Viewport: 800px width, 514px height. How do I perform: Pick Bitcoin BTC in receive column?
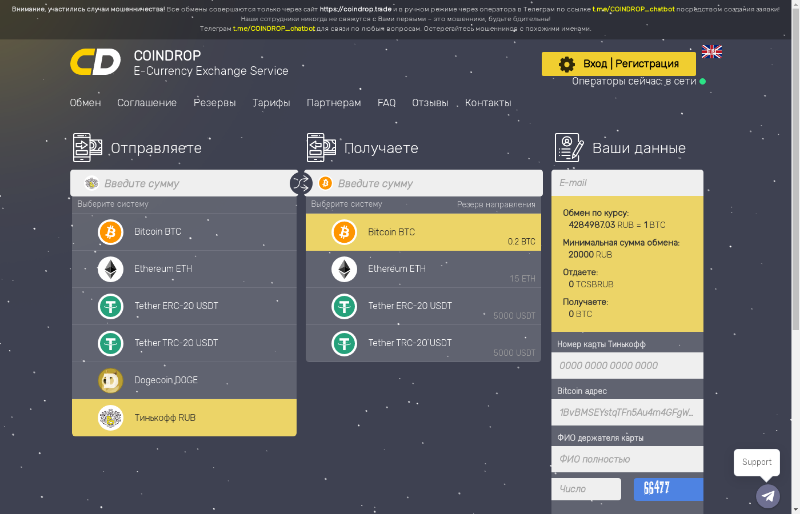[x=420, y=232]
